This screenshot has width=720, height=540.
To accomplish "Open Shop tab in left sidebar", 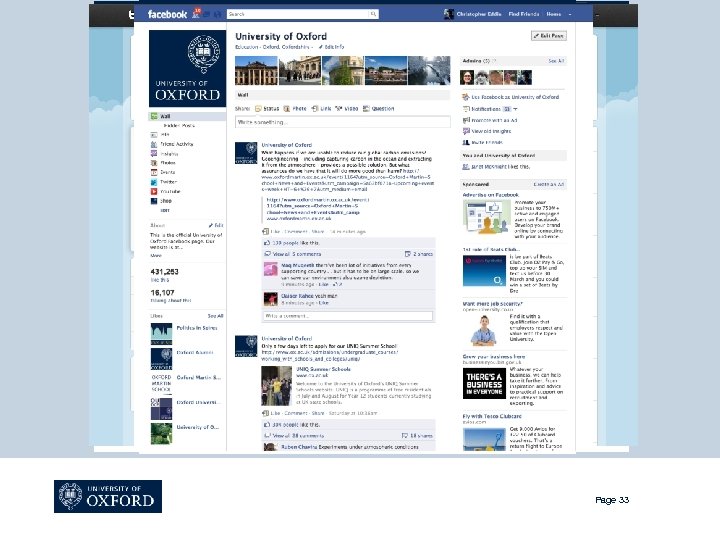I will click(161, 201).
